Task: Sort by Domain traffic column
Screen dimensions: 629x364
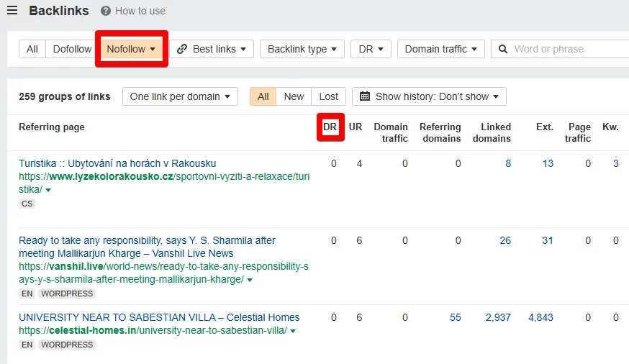Action: tap(391, 132)
